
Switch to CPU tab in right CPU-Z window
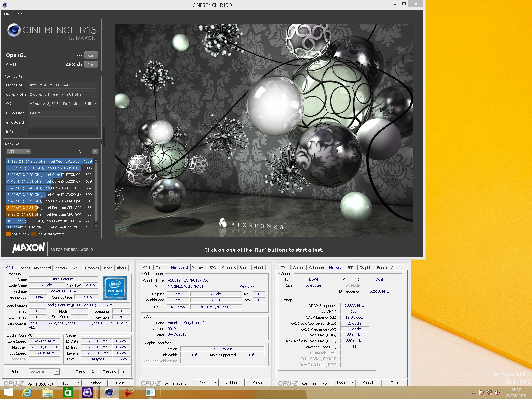[284, 268]
